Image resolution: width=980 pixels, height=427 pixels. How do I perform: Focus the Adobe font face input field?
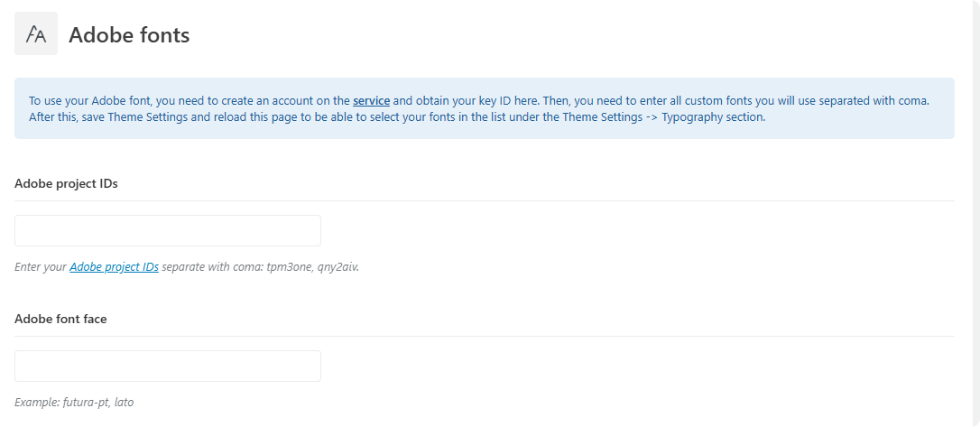(168, 366)
